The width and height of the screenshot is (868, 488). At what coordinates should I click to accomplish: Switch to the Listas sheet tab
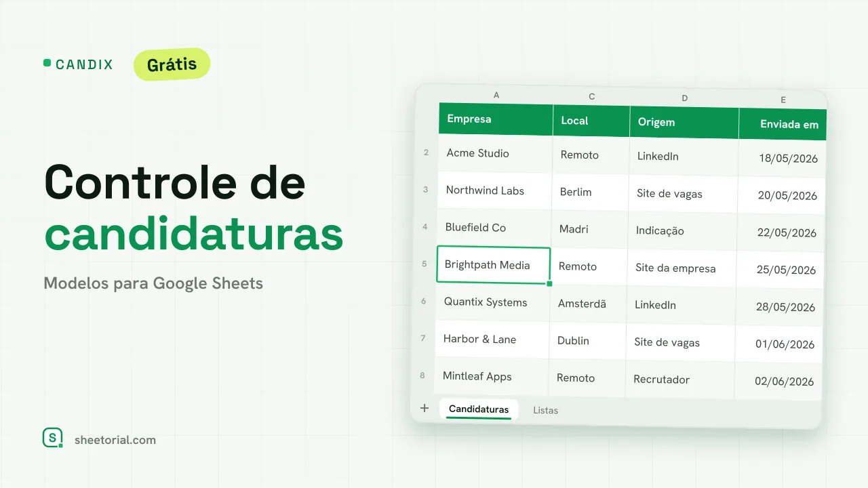[x=545, y=410]
